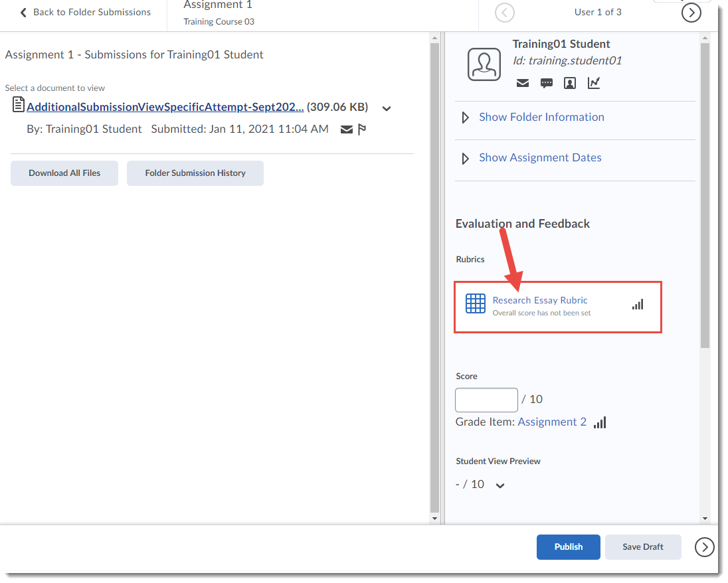The image size is (728, 583).
Task: Open instant message icon for the student
Action: click(x=547, y=82)
